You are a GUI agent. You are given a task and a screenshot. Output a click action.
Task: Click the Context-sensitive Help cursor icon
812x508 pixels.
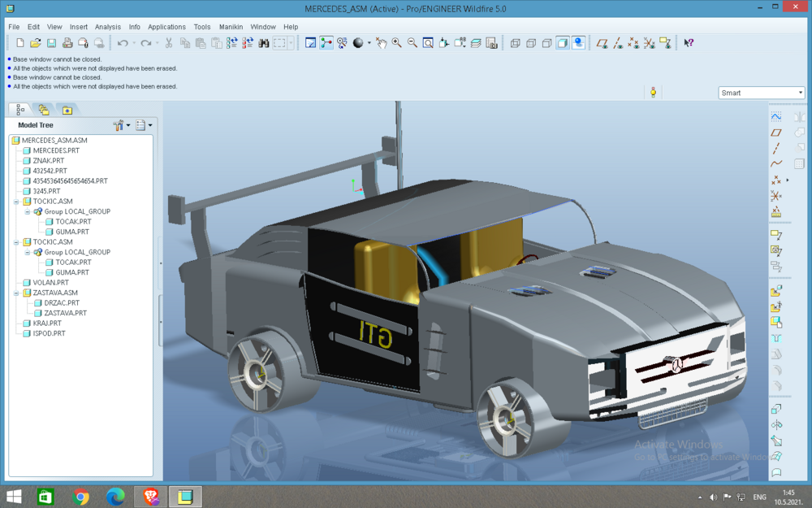tap(689, 43)
